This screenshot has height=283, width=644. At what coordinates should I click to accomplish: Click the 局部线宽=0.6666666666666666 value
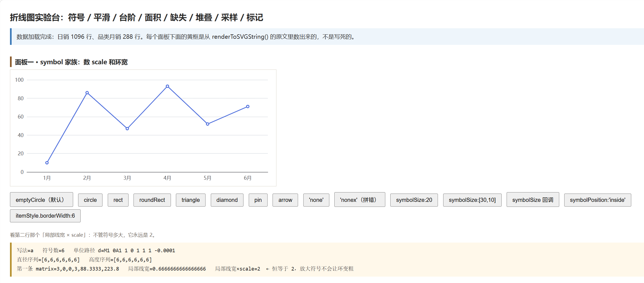coord(167,269)
